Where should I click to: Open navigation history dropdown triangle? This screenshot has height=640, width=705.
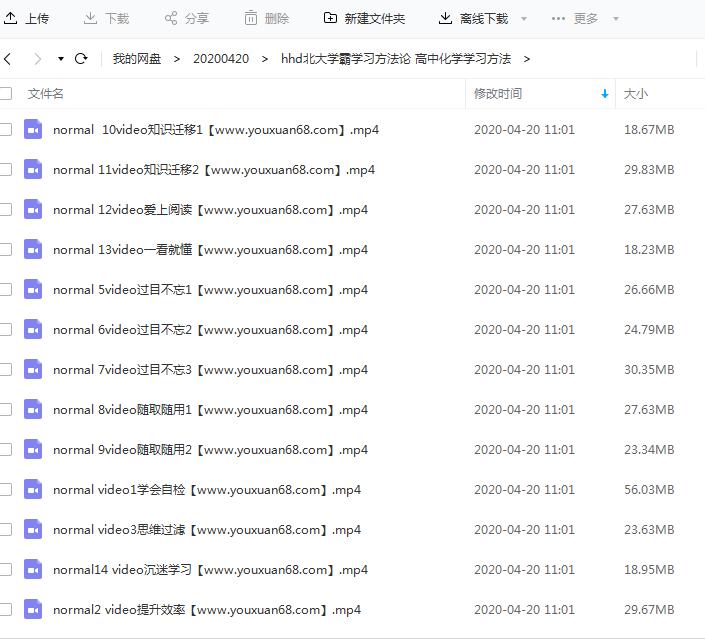(61, 59)
